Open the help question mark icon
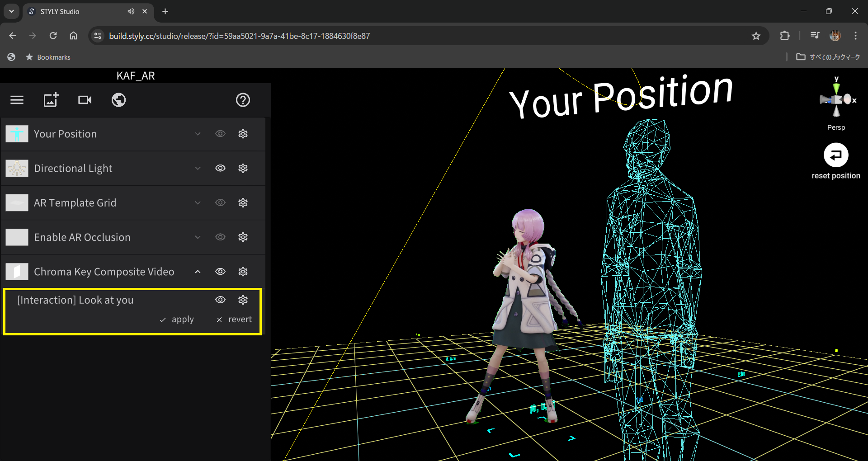 coord(243,100)
